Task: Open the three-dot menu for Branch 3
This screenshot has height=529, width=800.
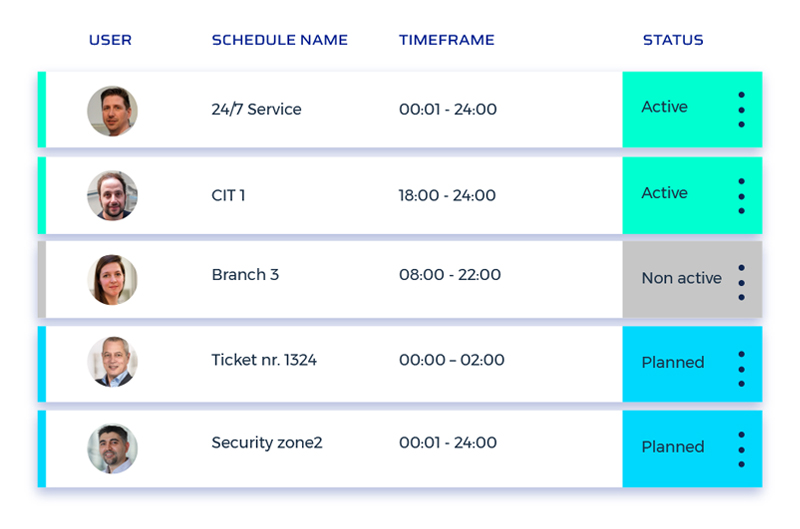Action: [741, 282]
